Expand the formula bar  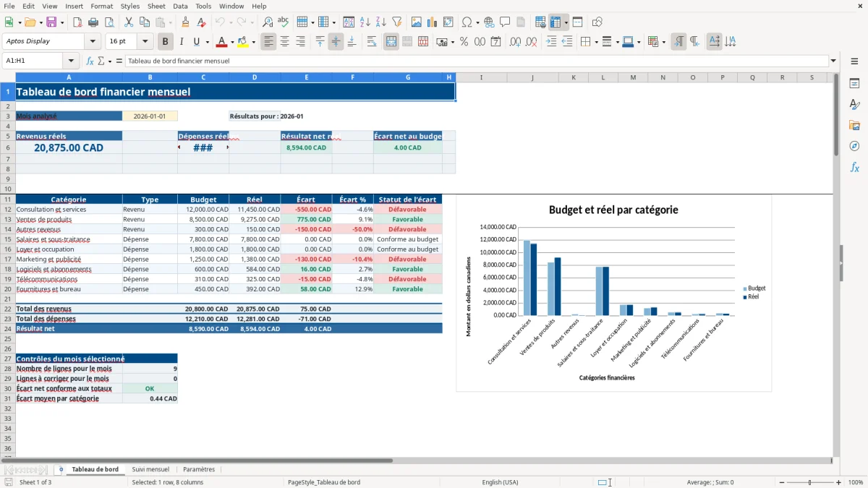point(833,61)
